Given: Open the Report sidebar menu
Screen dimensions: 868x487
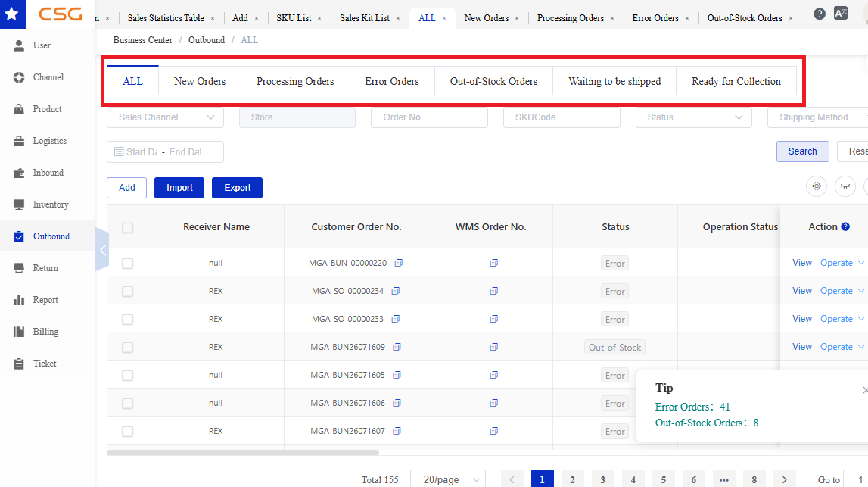Looking at the screenshot, I should 47,300.
